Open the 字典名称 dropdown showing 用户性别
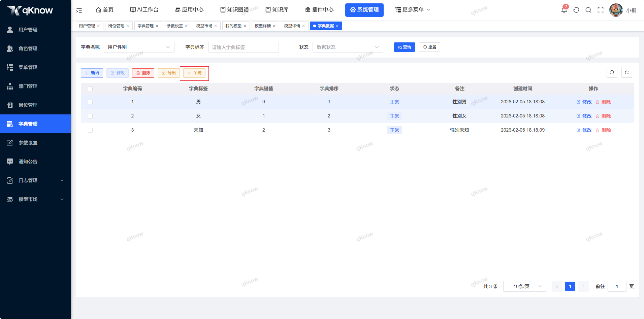The image size is (644, 319). tap(139, 47)
